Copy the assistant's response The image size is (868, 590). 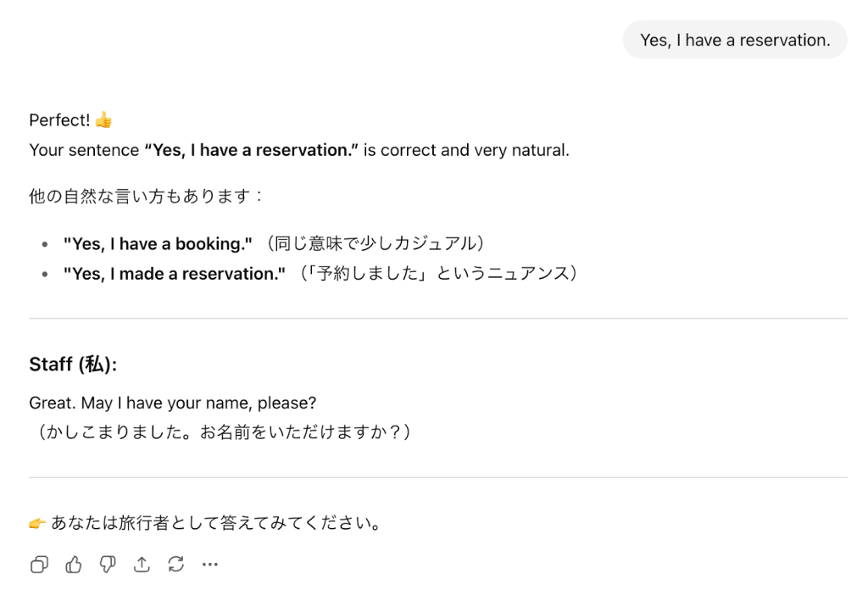(x=39, y=564)
